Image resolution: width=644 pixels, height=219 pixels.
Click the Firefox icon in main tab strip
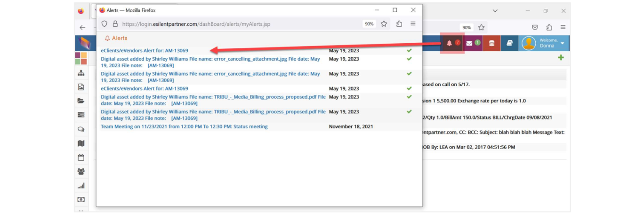81,11
